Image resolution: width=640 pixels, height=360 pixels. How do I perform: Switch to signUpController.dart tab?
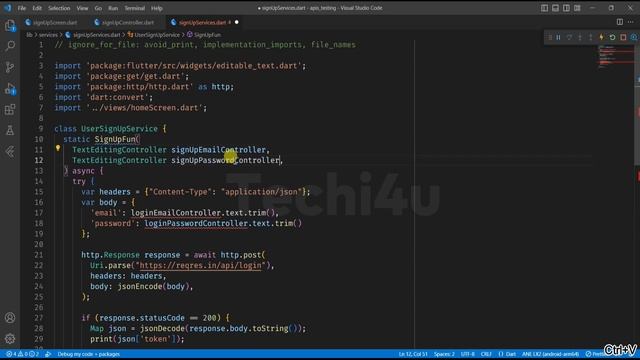(127, 22)
